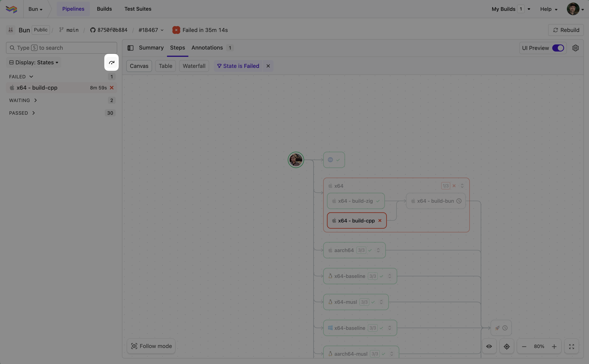Click the center-on-target crosshair icon
The height and width of the screenshot is (364, 589).
click(507, 346)
